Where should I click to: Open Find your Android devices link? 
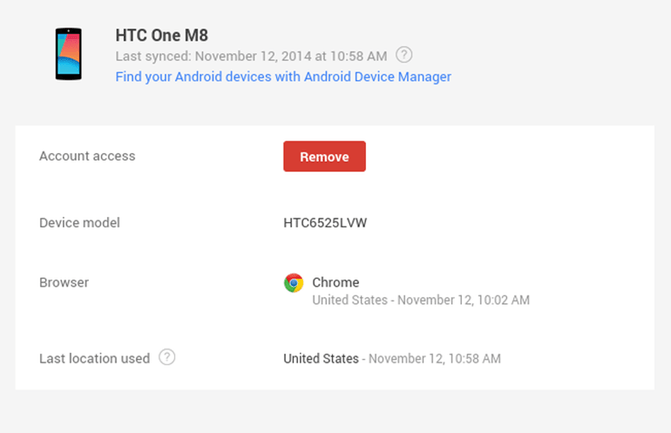click(283, 77)
